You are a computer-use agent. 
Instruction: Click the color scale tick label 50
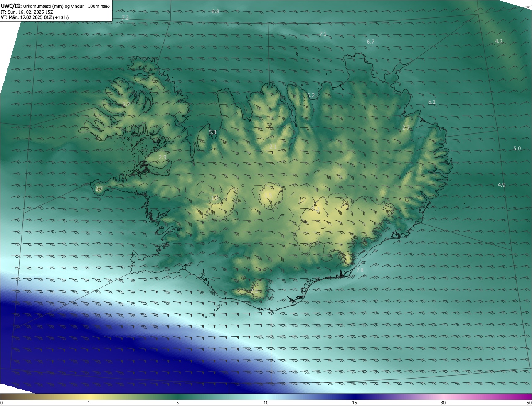[529, 403]
